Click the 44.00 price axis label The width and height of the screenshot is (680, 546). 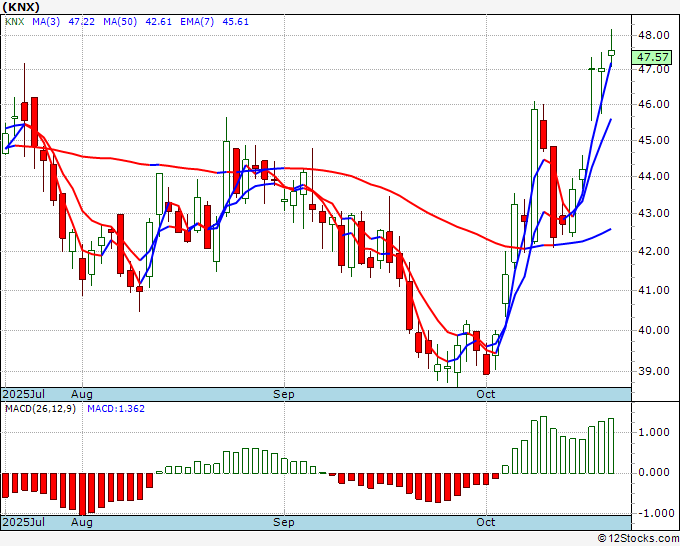(654, 177)
